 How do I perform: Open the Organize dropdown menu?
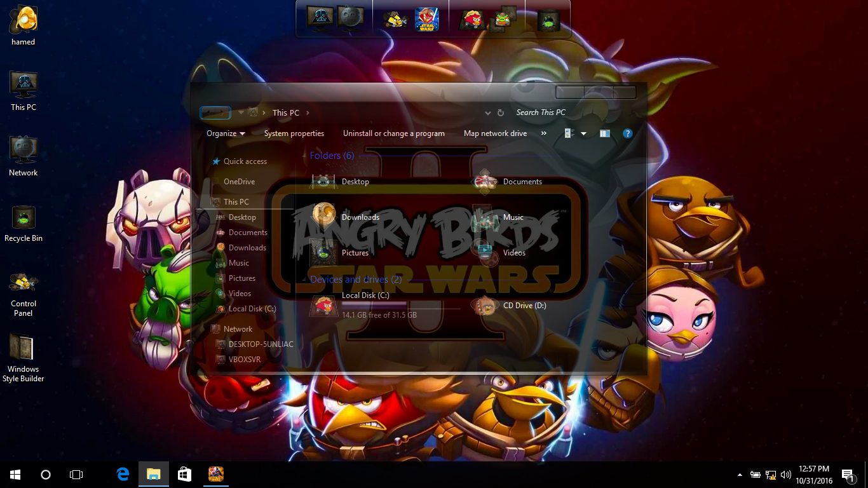coord(226,133)
